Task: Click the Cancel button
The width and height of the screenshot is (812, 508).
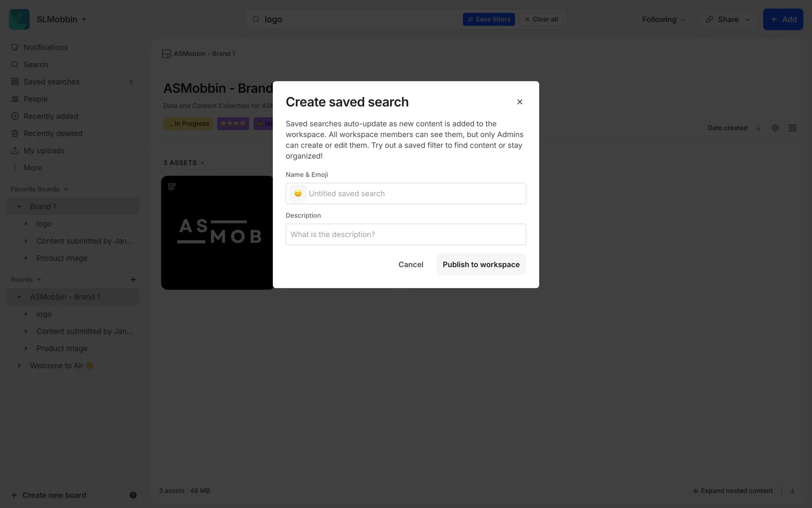Action: pyautogui.click(x=410, y=265)
